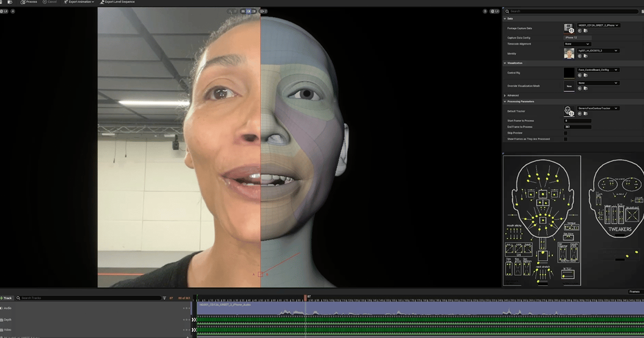Image resolution: width=644 pixels, height=338 pixels.
Task: Click the Lit view mode button for view A
Action: 4,11
